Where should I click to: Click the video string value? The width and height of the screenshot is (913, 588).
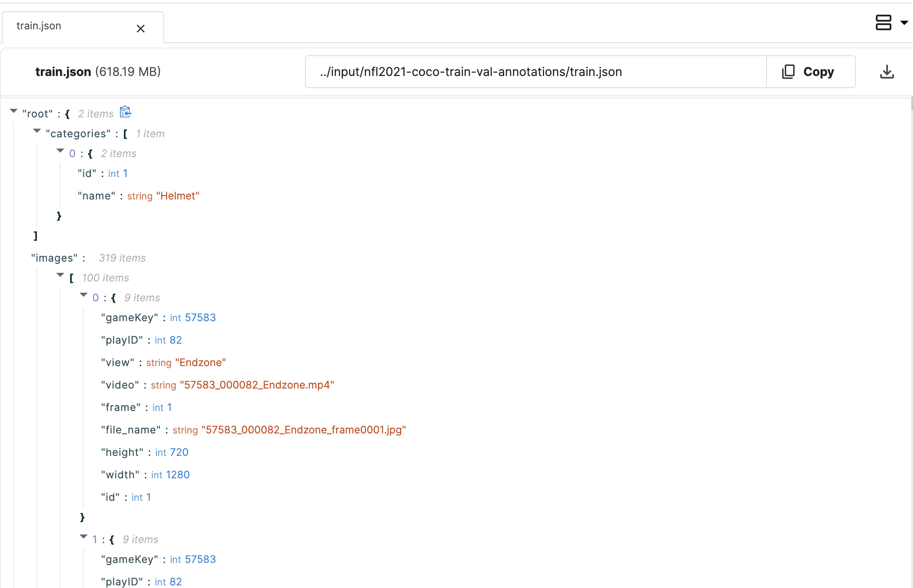tap(257, 385)
